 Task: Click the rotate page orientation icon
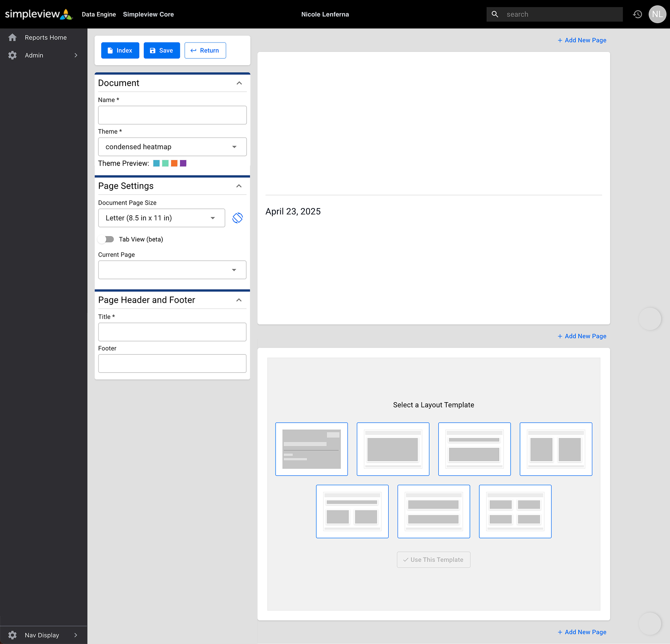237,218
